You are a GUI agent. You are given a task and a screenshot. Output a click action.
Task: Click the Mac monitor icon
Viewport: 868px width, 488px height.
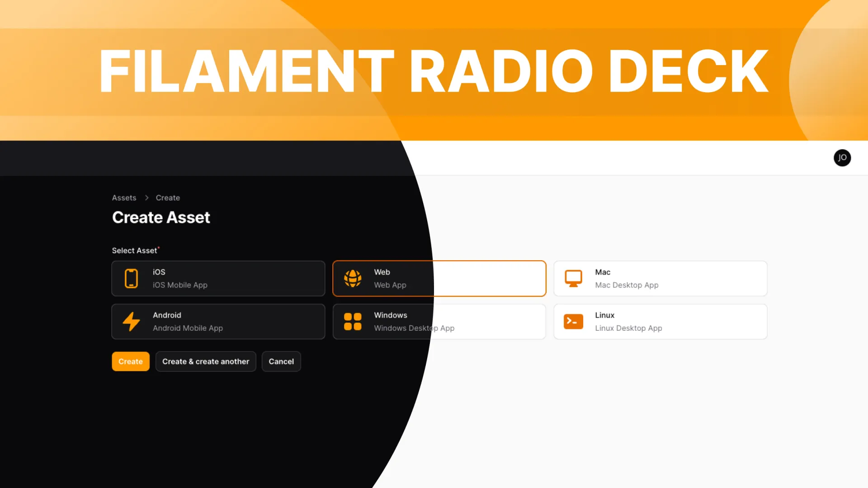click(x=573, y=278)
